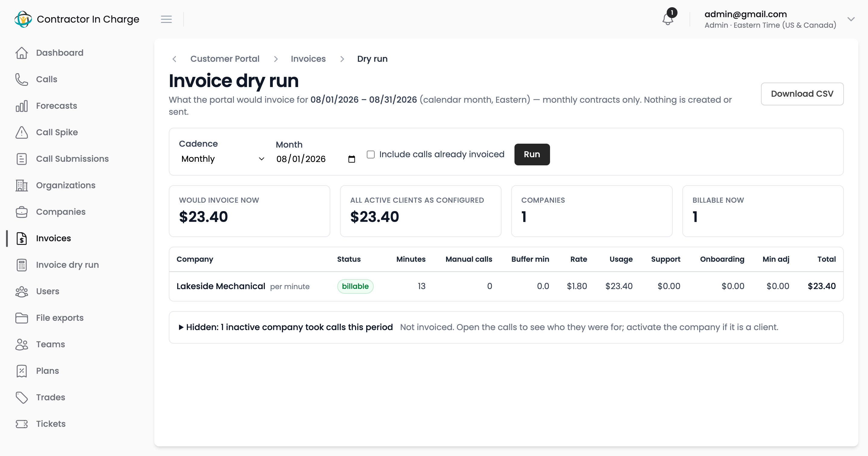Click the Companies briefcase icon
The height and width of the screenshot is (456, 868).
point(22,212)
